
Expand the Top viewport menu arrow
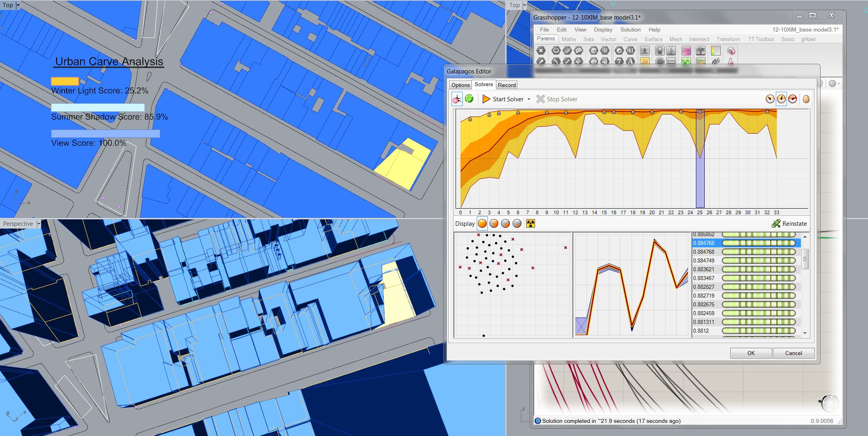pos(18,5)
